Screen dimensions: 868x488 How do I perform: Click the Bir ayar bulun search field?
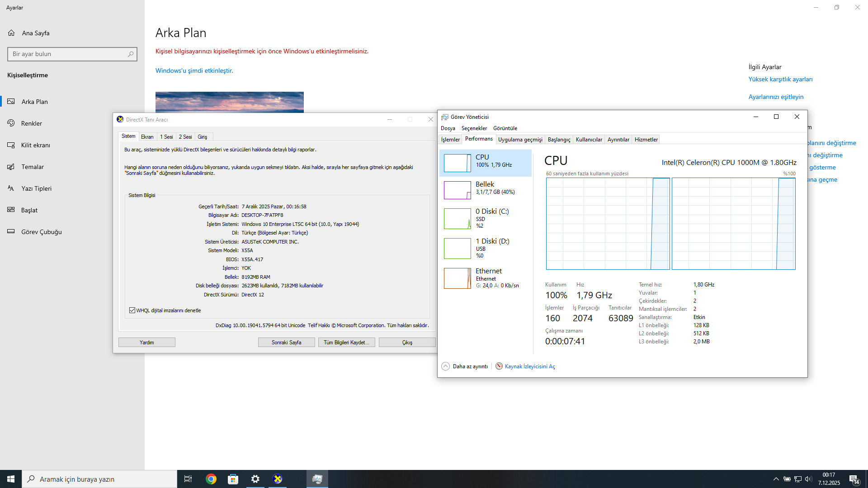pos(72,54)
